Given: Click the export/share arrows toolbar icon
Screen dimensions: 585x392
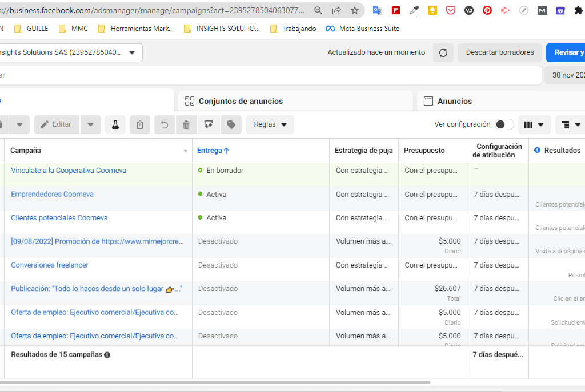Looking at the screenshot, I should [x=209, y=124].
